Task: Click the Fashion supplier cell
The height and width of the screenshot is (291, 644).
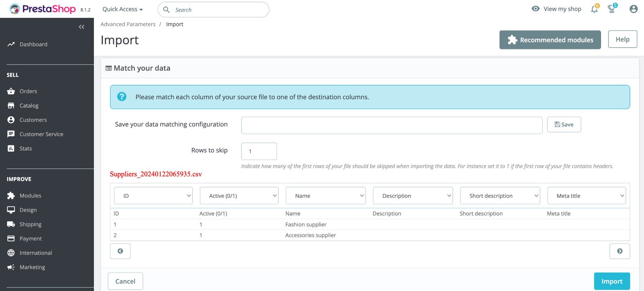Action: [x=306, y=225]
